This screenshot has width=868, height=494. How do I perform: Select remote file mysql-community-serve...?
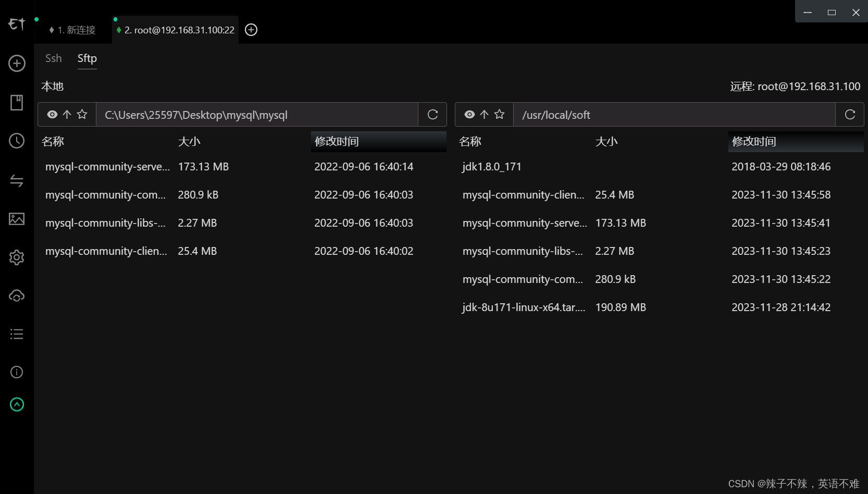click(x=525, y=223)
